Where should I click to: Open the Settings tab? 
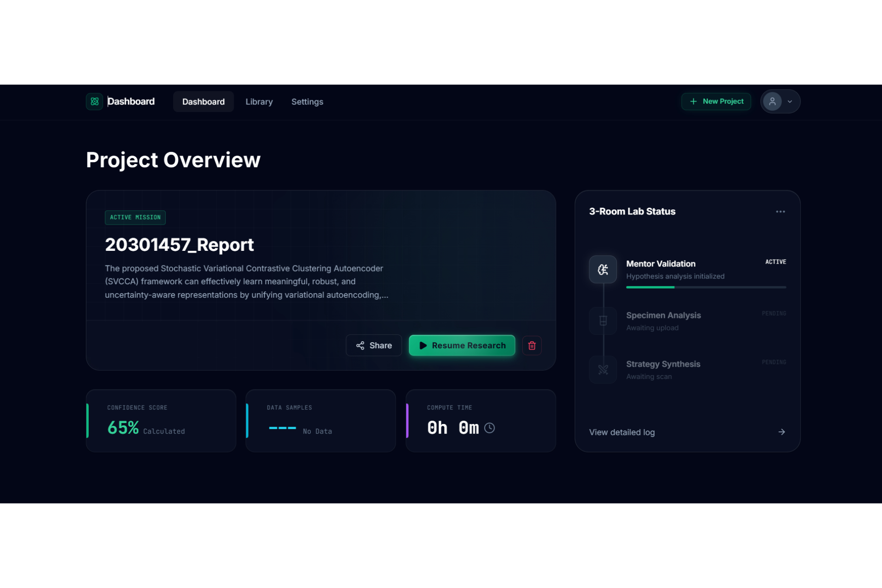pos(307,102)
